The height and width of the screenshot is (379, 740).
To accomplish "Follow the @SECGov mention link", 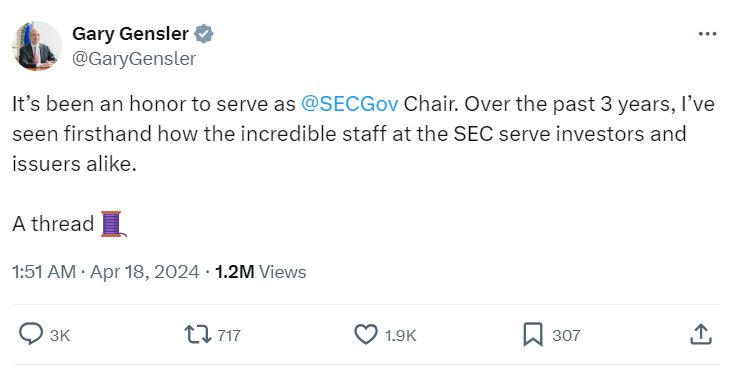I will pyautogui.click(x=349, y=104).
